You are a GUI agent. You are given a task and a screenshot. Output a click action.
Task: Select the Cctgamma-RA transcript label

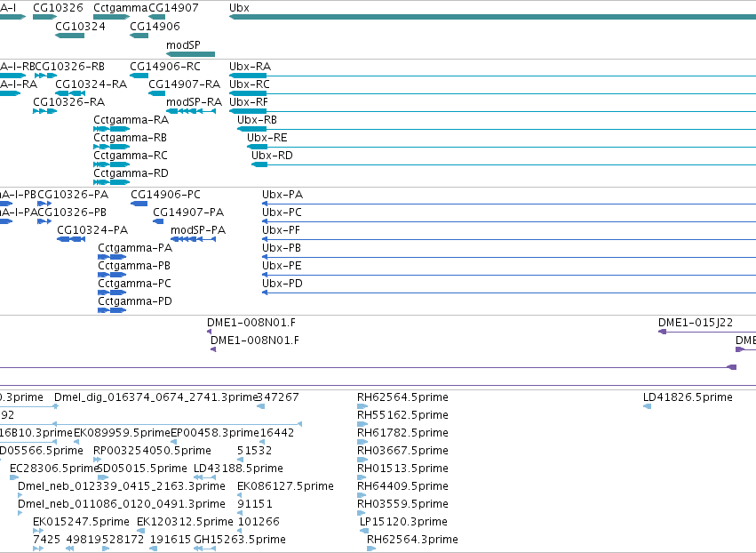[131, 120]
